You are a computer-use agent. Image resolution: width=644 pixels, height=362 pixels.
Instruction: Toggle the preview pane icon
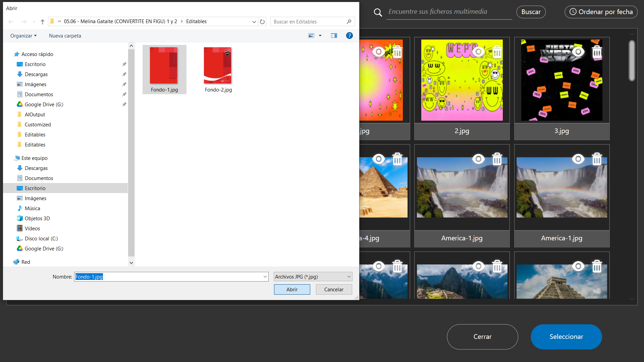pos(334,36)
